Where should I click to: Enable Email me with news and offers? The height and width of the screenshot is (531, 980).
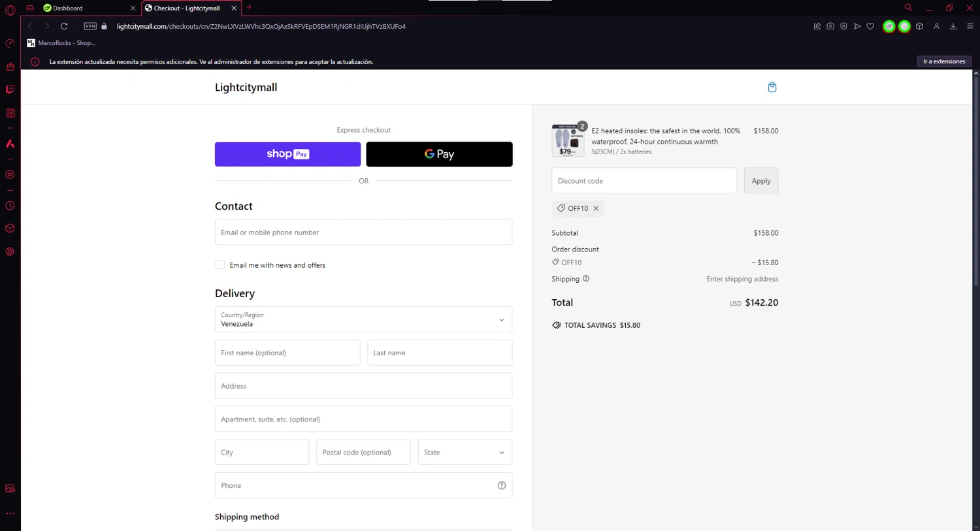tap(220, 265)
